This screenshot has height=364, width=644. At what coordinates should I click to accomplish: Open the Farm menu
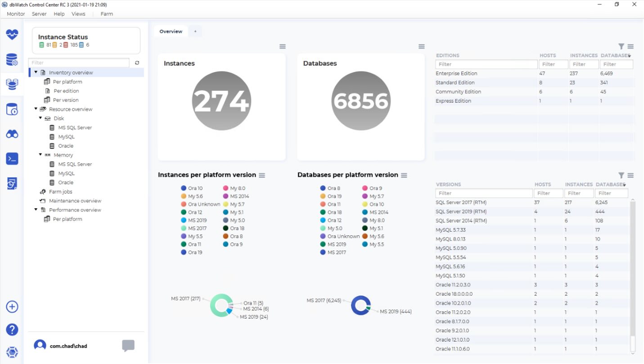107,14
